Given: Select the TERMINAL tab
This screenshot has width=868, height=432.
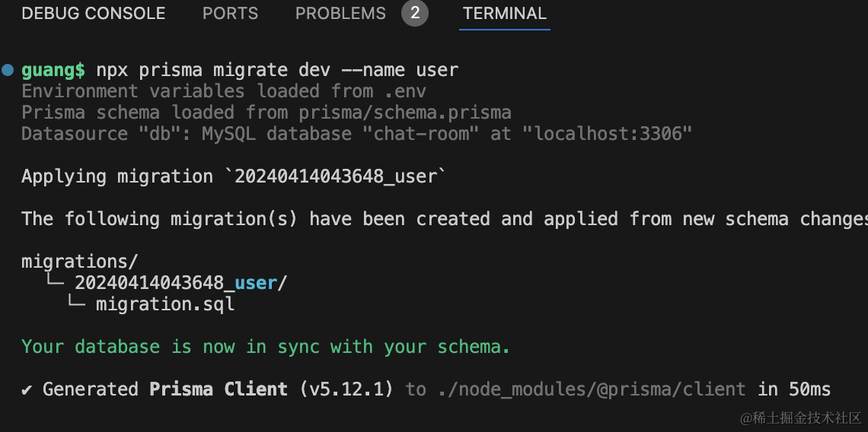Looking at the screenshot, I should (504, 14).
